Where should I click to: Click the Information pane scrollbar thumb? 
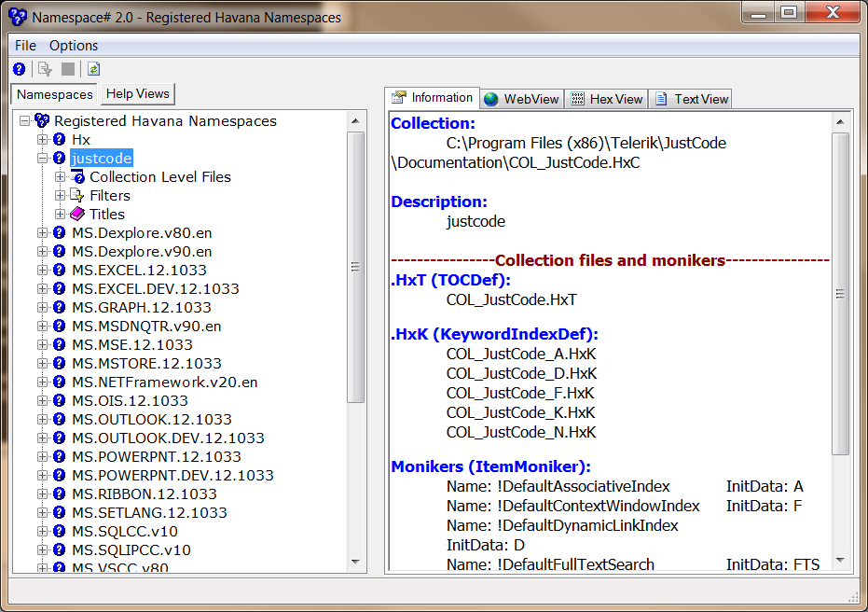[840, 294]
